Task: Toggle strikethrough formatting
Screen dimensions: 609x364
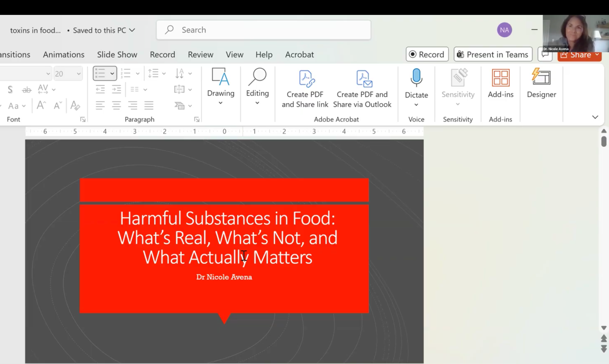Action: pyautogui.click(x=27, y=89)
